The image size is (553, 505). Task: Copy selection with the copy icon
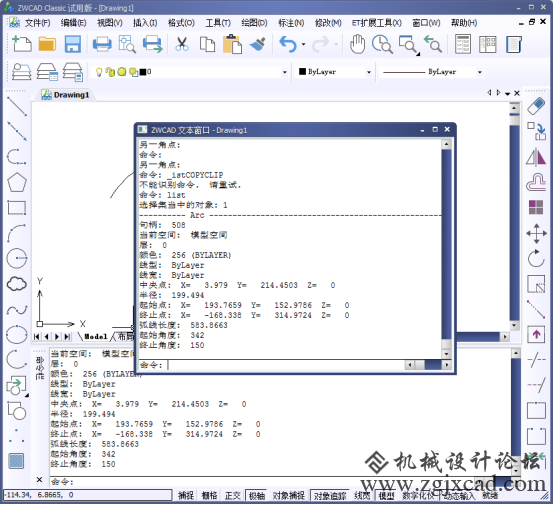coord(207,44)
